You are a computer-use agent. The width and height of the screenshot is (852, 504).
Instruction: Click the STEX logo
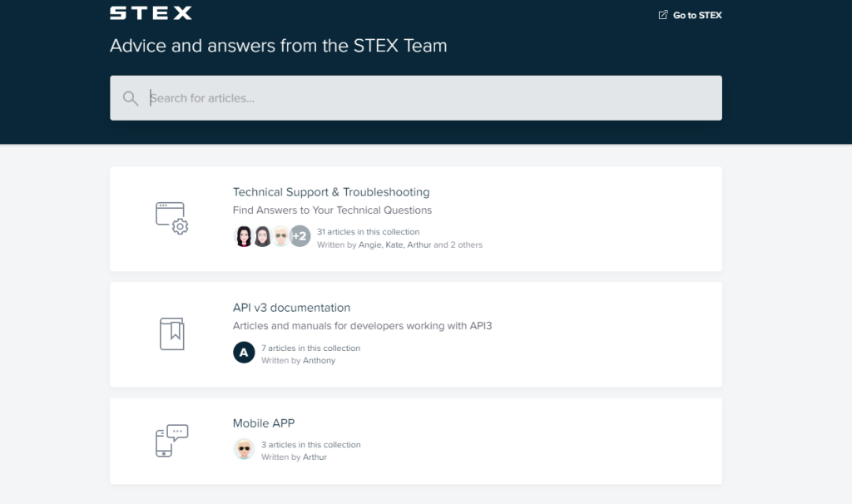tap(151, 13)
